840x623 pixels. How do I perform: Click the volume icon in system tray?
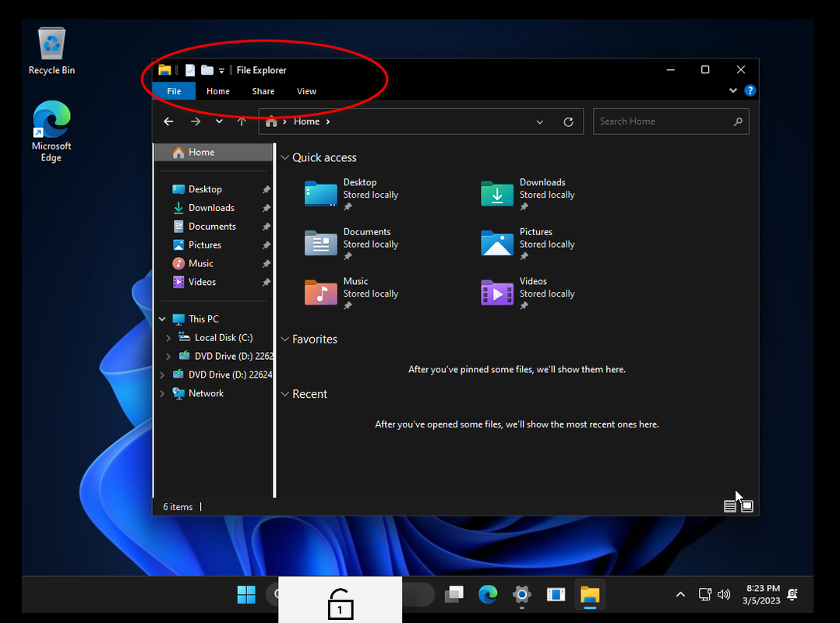pos(724,595)
